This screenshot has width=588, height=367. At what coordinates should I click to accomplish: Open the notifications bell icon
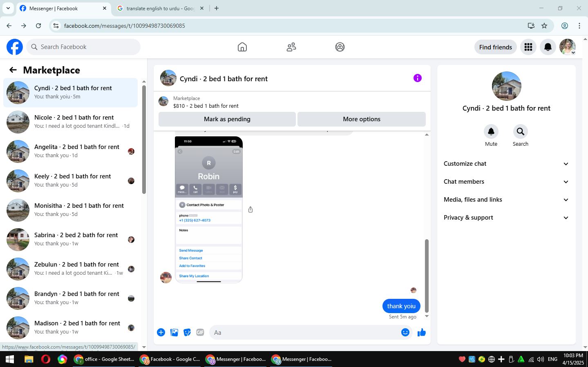point(548,47)
